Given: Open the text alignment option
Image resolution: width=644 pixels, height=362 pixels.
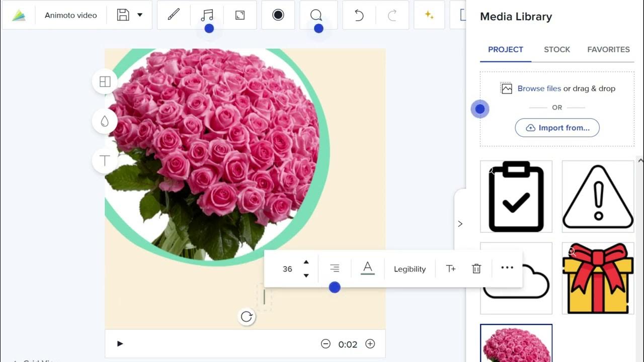Looking at the screenshot, I should (335, 268).
